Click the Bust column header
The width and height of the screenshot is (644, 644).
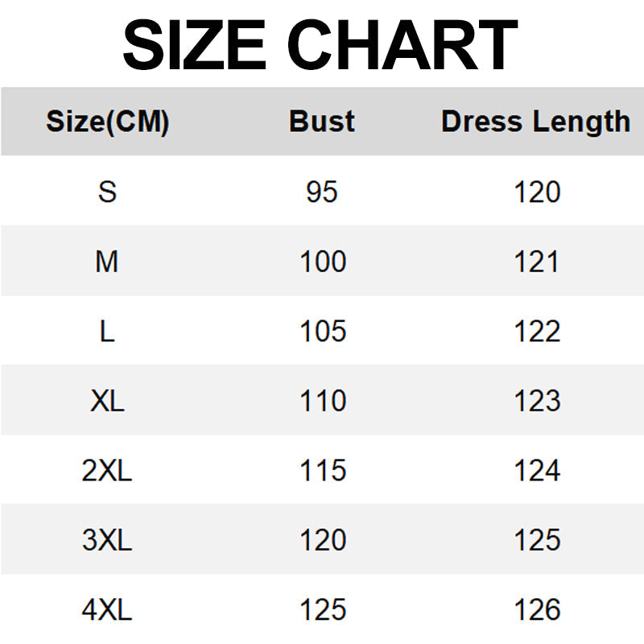(322, 122)
